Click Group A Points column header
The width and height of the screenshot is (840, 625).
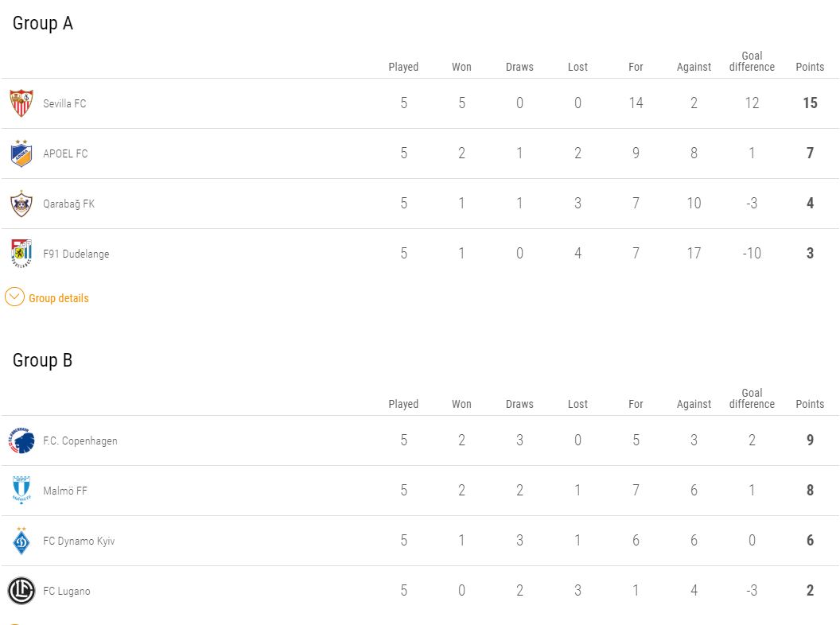(810, 67)
